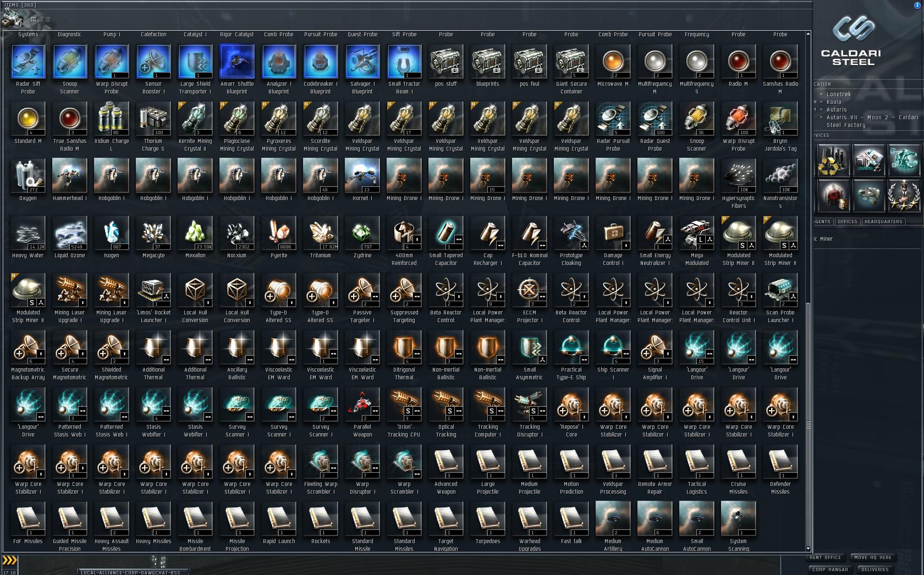The width and height of the screenshot is (924, 575).
Task: Open the Bounty Office service icon
Action: coord(833,195)
